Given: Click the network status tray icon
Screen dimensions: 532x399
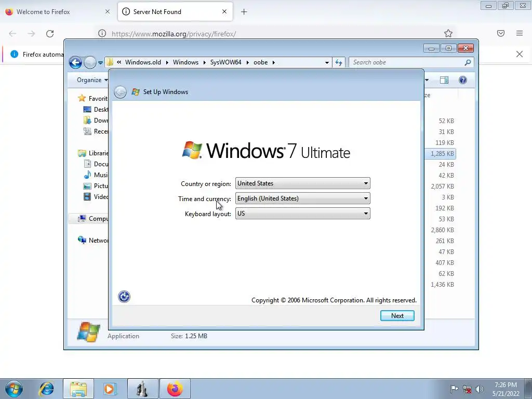Looking at the screenshot, I should pyautogui.click(x=467, y=389).
